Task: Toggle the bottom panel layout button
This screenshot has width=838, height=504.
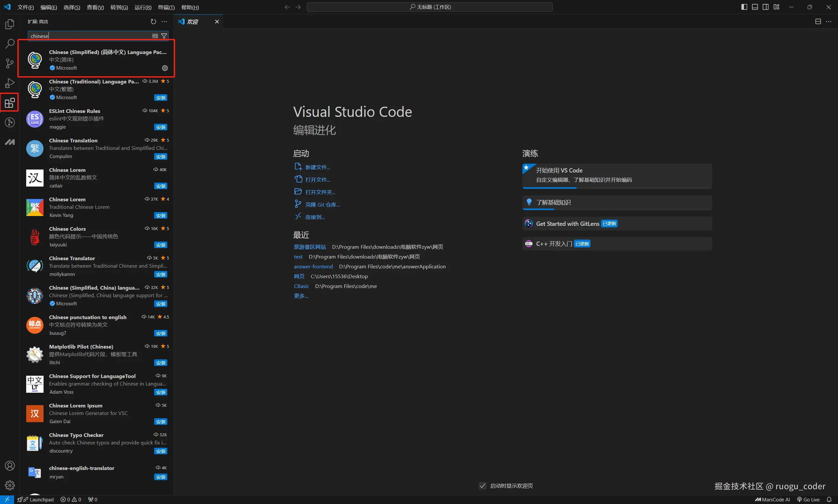Action: [x=755, y=7]
